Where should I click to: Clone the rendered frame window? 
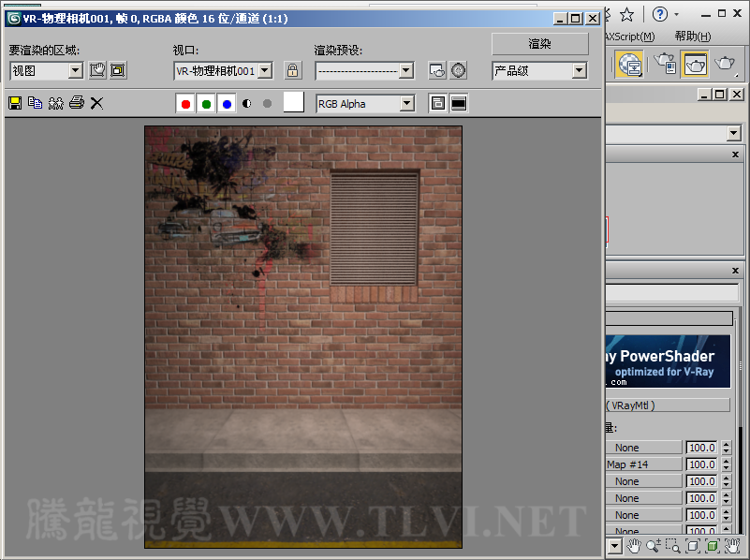(x=56, y=103)
